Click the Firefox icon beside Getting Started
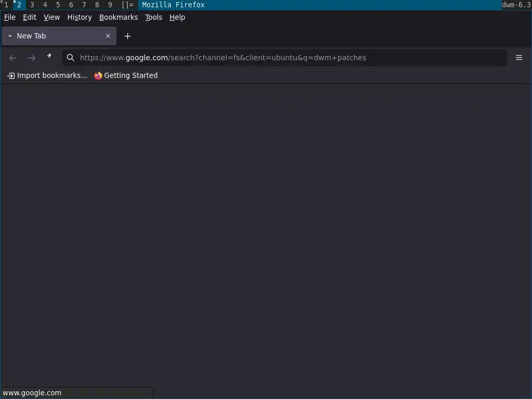The height and width of the screenshot is (399, 532). coord(98,76)
